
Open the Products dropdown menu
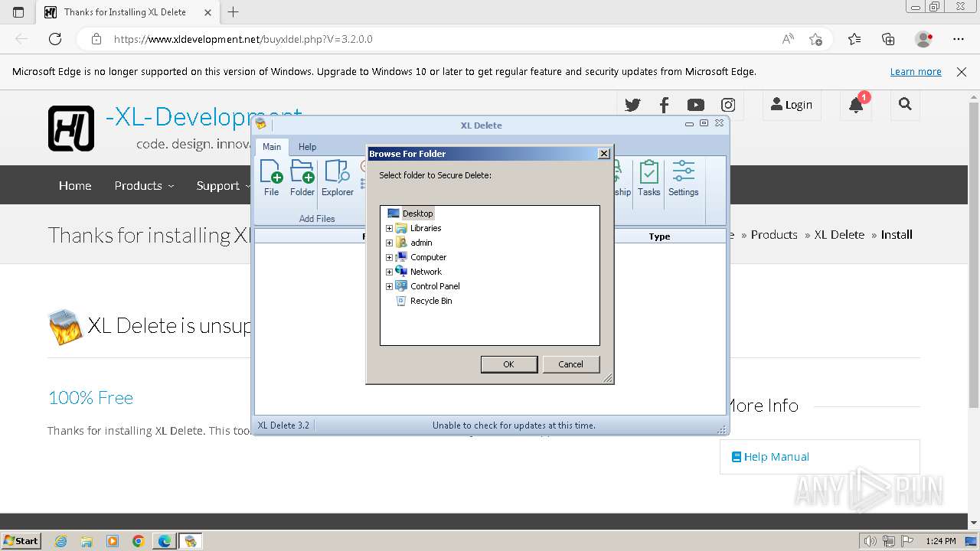pyautogui.click(x=144, y=185)
